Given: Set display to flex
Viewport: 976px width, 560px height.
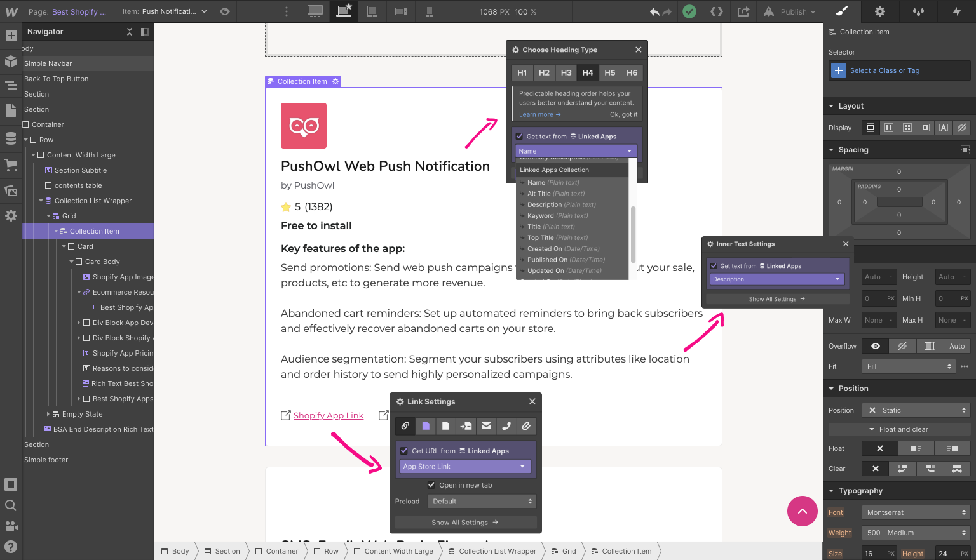Looking at the screenshot, I should (889, 128).
